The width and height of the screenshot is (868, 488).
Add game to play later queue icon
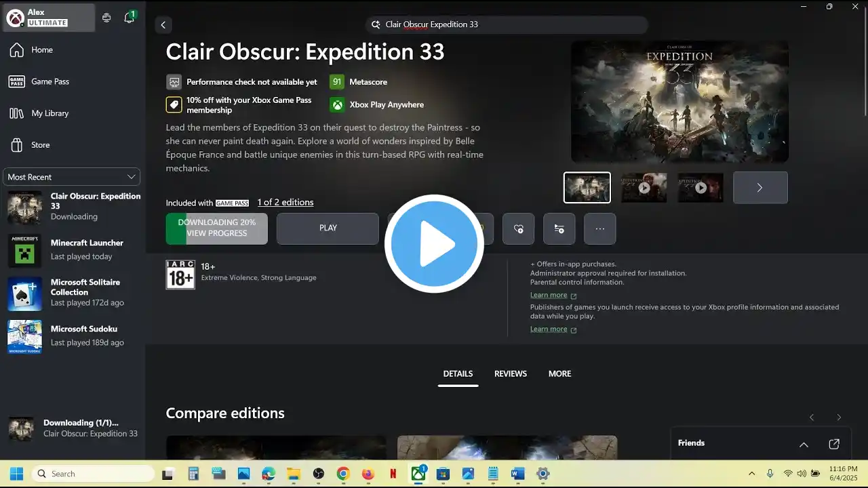[x=559, y=229]
